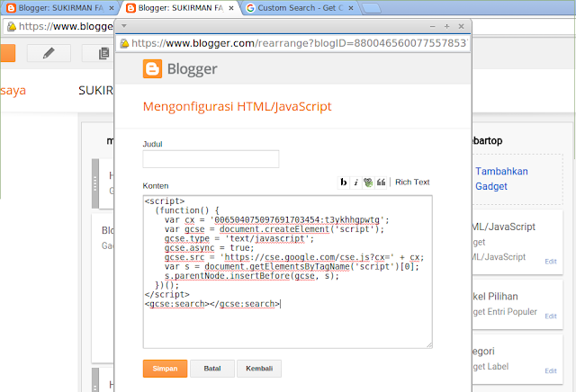Click the posts list icon in Blogger toolbar
The height and width of the screenshot is (392, 576).
pos(104,53)
